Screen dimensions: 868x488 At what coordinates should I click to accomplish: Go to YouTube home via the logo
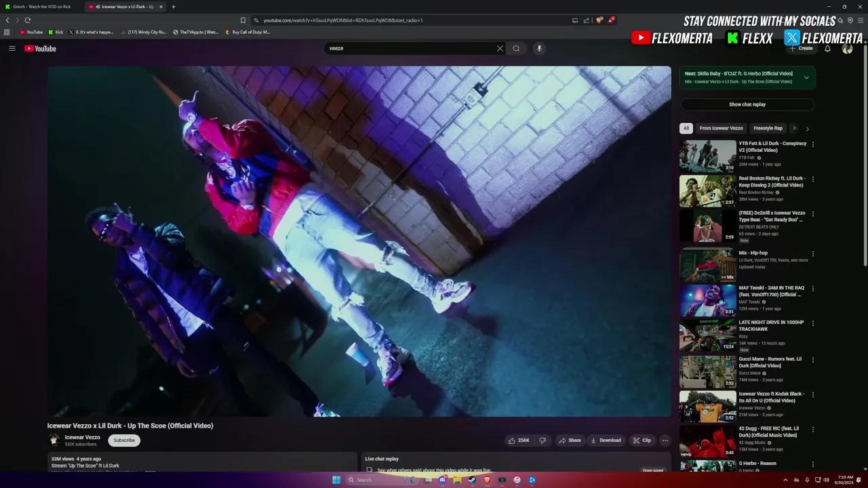click(x=40, y=48)
